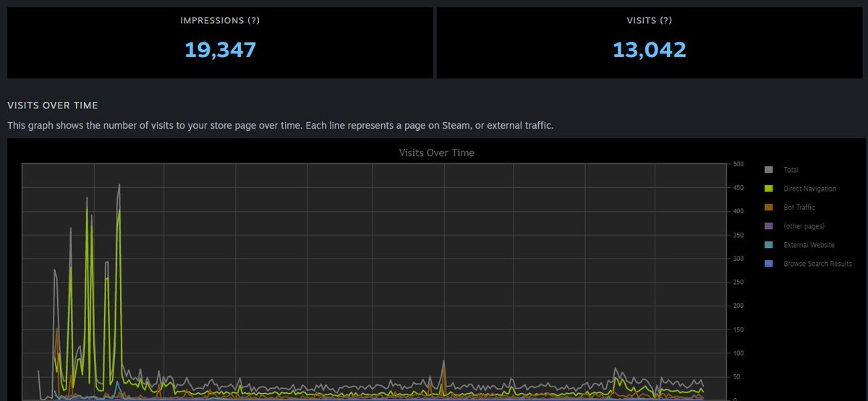The image size is (868, 401).
Task: Click the VISITS (?) help label
Action: 649,20
